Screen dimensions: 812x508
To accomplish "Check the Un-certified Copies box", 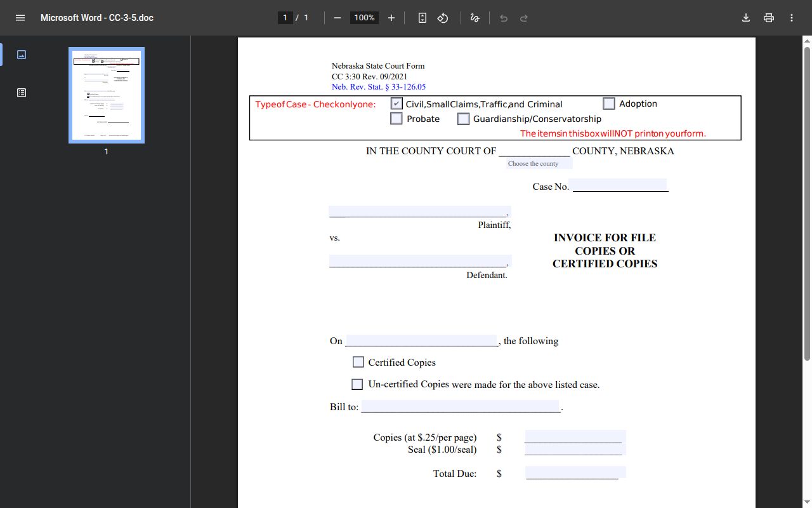I will point(357,384).
